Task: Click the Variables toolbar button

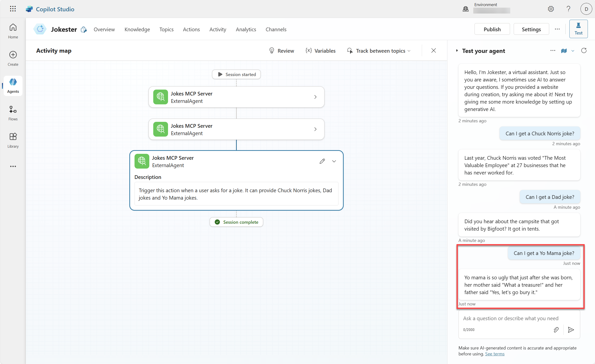Action: (321, 51)
